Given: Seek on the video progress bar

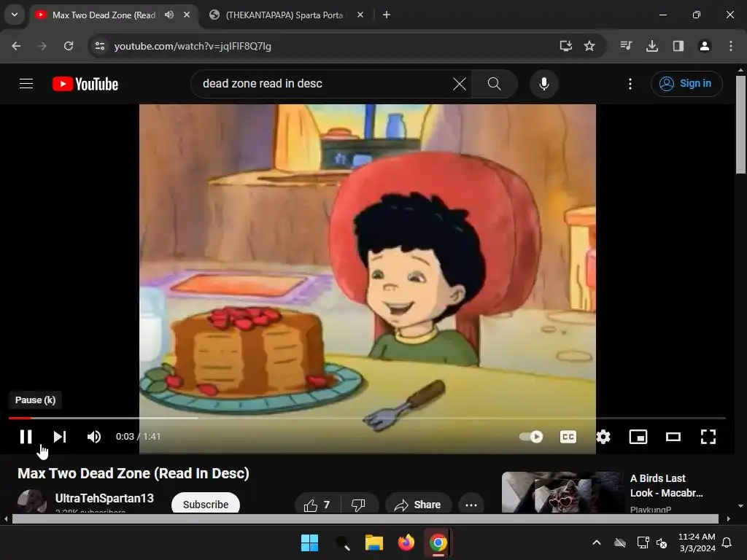Looking at the screenshot, I should coord(367,418).
